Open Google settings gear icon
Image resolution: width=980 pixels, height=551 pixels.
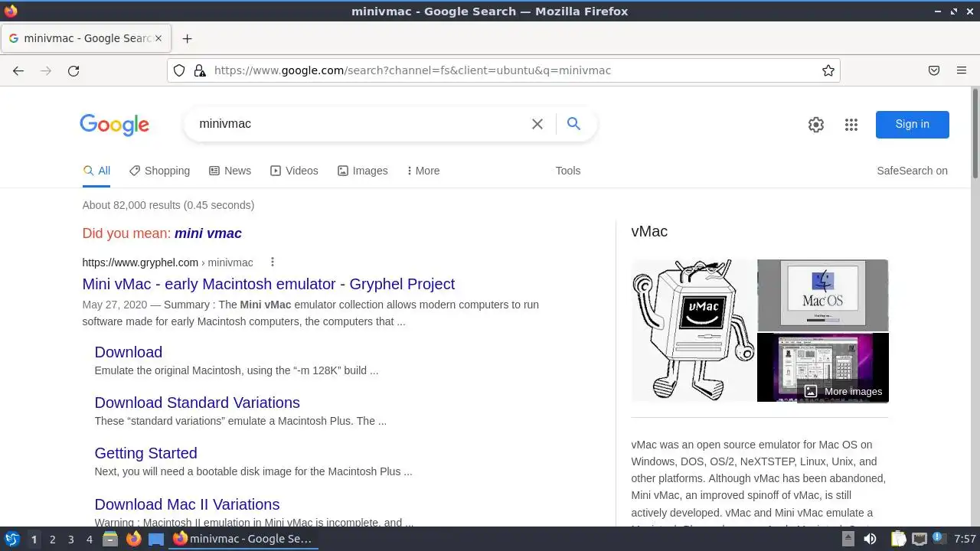[x=816, y=125]
